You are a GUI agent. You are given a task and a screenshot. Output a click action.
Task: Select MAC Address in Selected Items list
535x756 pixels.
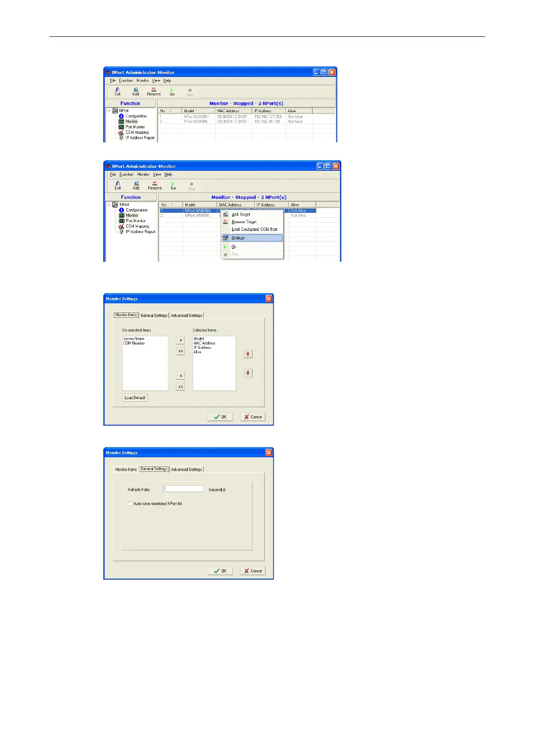pos(205,343)
